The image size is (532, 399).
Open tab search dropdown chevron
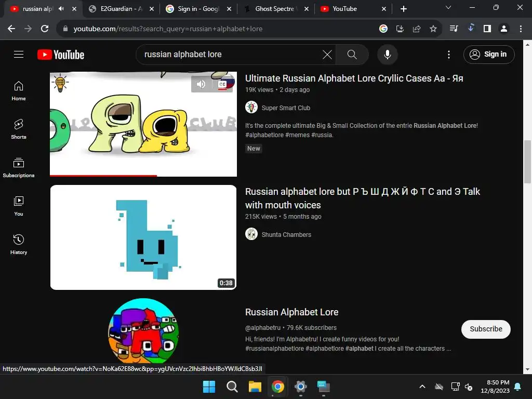[x=448, y=7]
